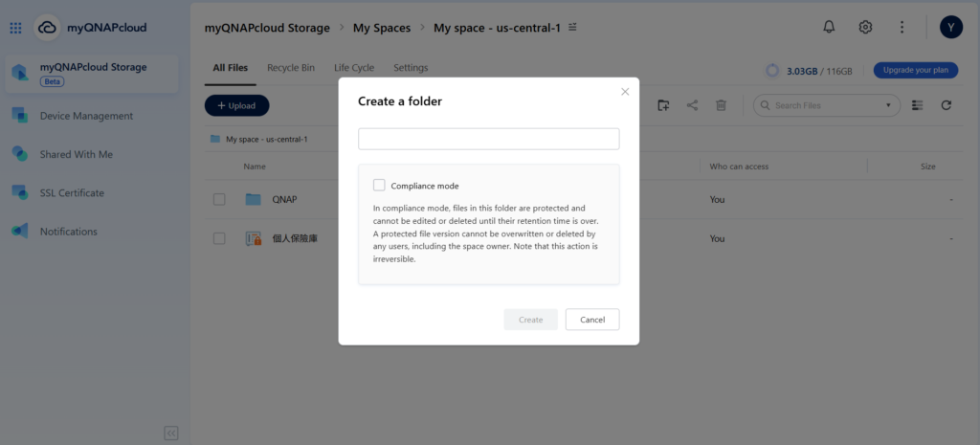
Task: Enable the Compliance mode checkbox
Action: pyautogui.click(x=379, y=186)
